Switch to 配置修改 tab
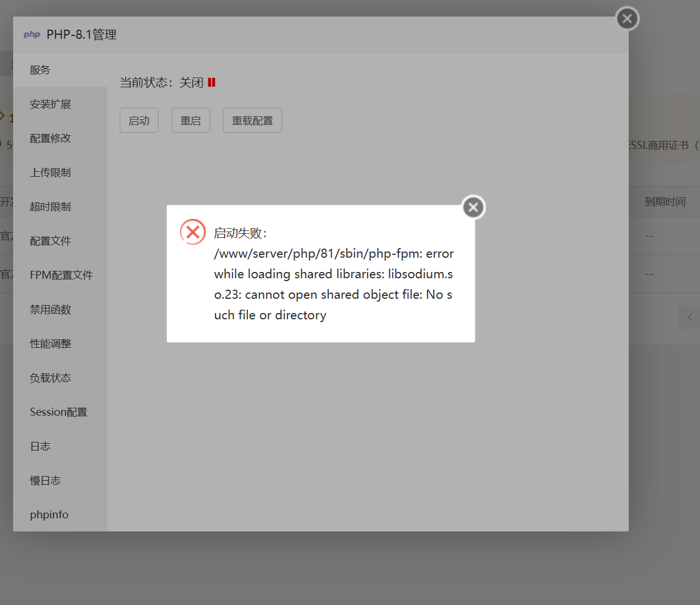Screen dimensions: 700x605 pyautogui.click(x=60, y=139)
